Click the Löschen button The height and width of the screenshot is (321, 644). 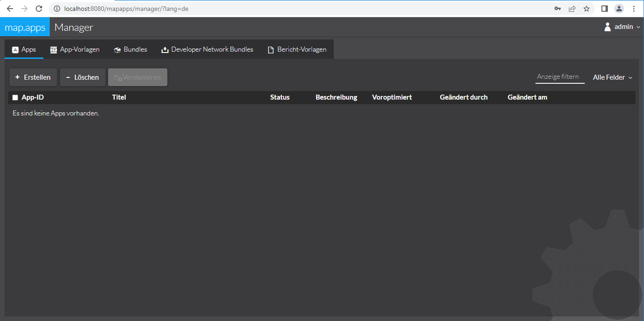click(82, 77)
